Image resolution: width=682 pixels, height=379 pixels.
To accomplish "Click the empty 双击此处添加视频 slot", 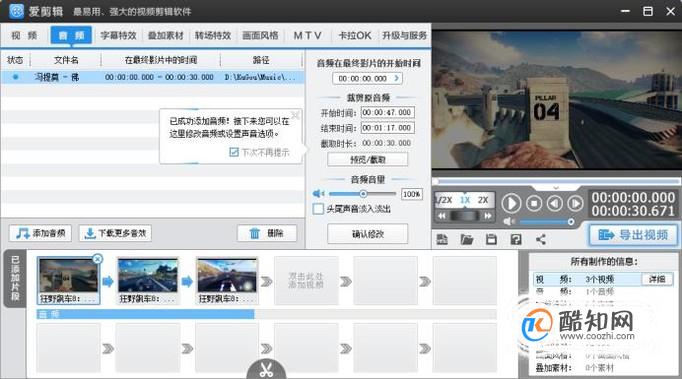I will click(x=306, y=280).
